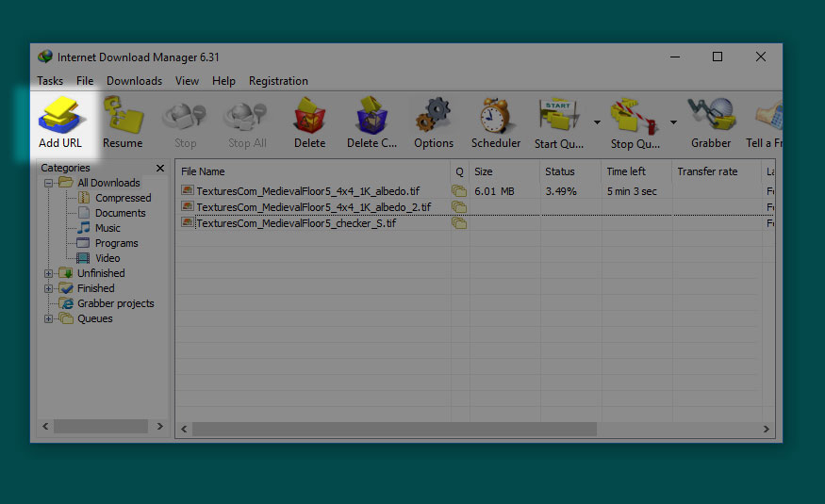Click the Tell a Friend icon
Image resolution: width=825 pixels, height=504 pixels.
pos(769,117)
